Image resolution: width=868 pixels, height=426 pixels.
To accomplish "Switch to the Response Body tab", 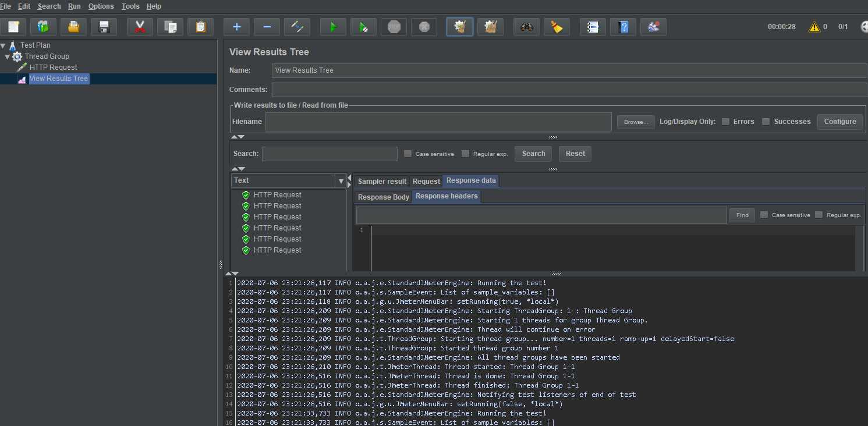I will 383,197.
